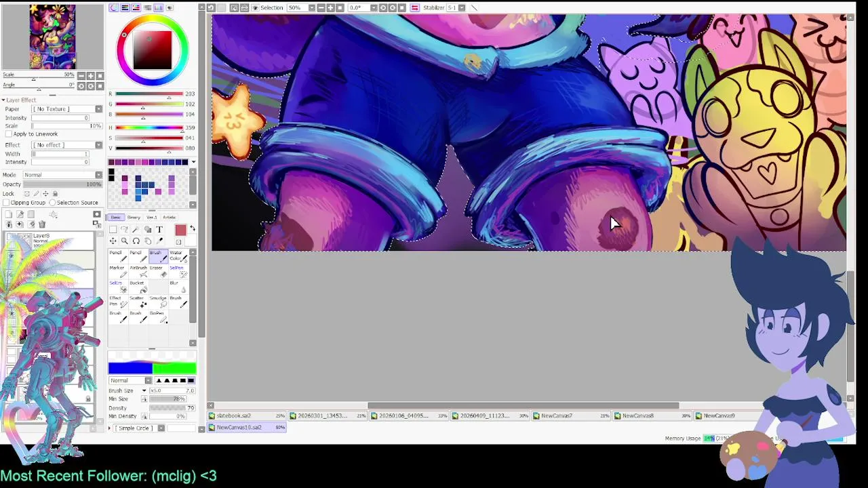
Task: Click the Undo arrow in top toolbar
Action: pyautogui.click(x=211, y=7)
